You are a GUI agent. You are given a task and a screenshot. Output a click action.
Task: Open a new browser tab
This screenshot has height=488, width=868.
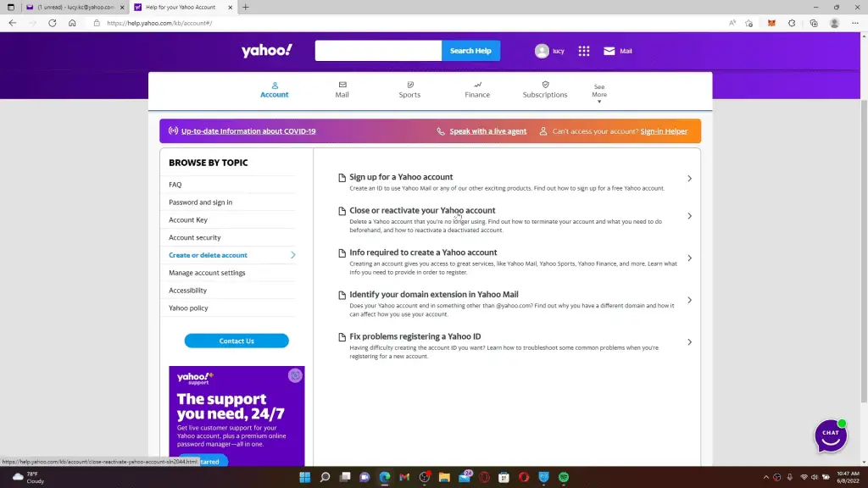[246, 7]
